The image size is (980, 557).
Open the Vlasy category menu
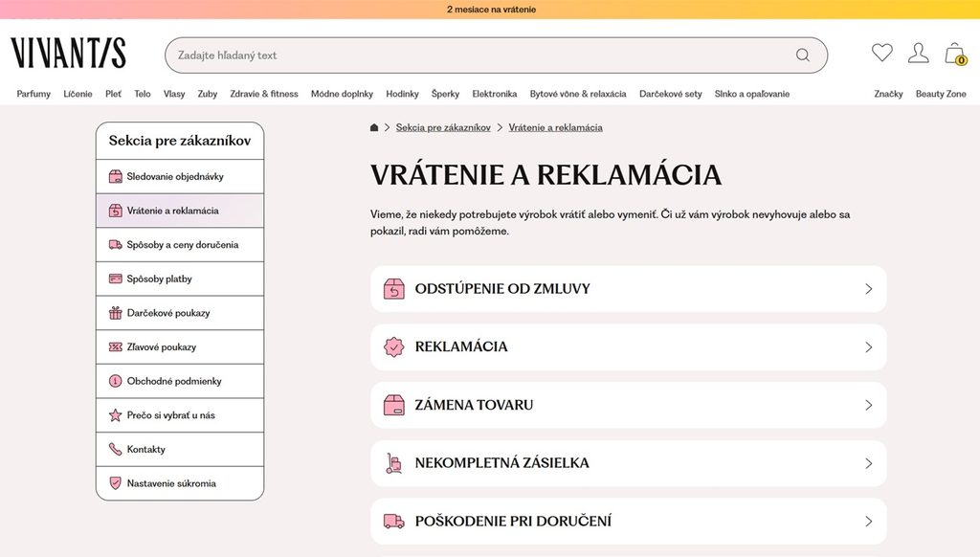tap(174, 94)
